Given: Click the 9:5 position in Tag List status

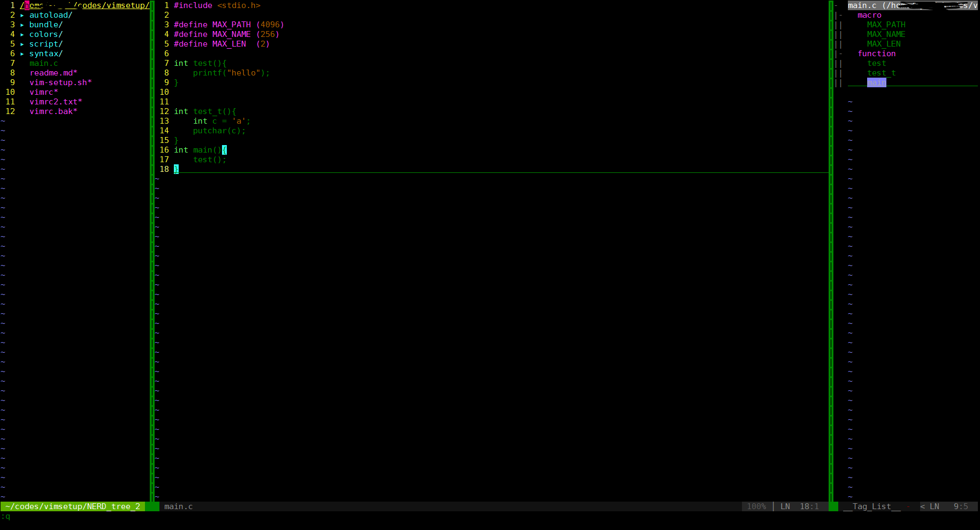Looking at the screenshot, I should click(961, 506).
